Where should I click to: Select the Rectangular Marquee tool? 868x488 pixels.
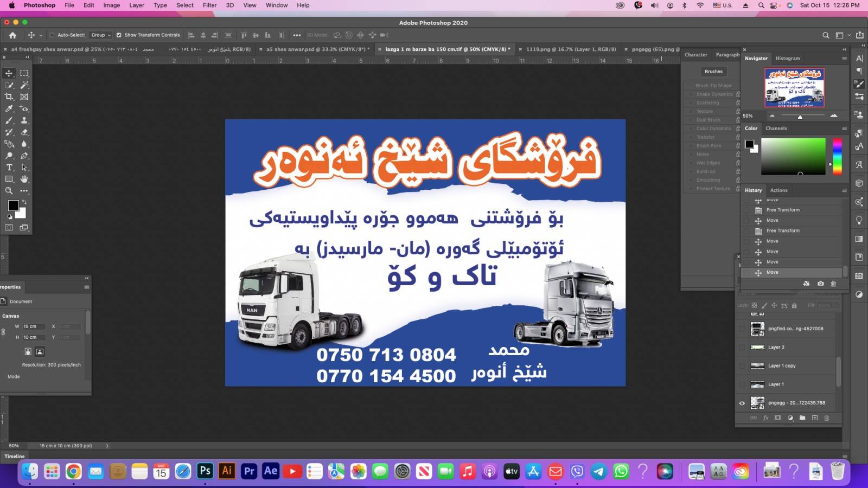click(x=24, y=73)
